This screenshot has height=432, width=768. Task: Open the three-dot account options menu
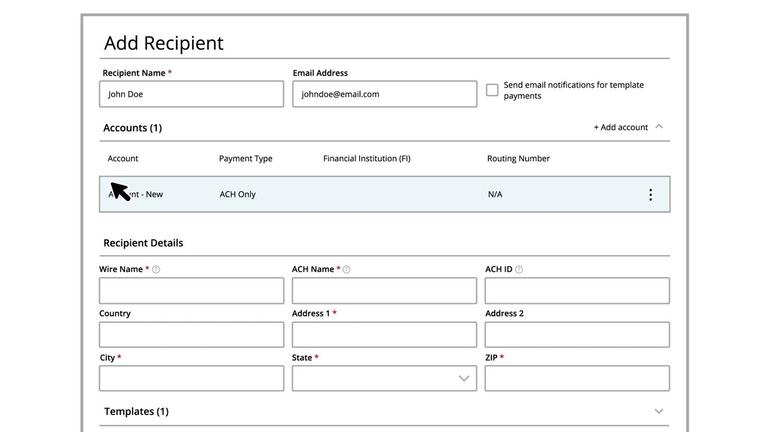pyautogui.click(x=650, y=195)
